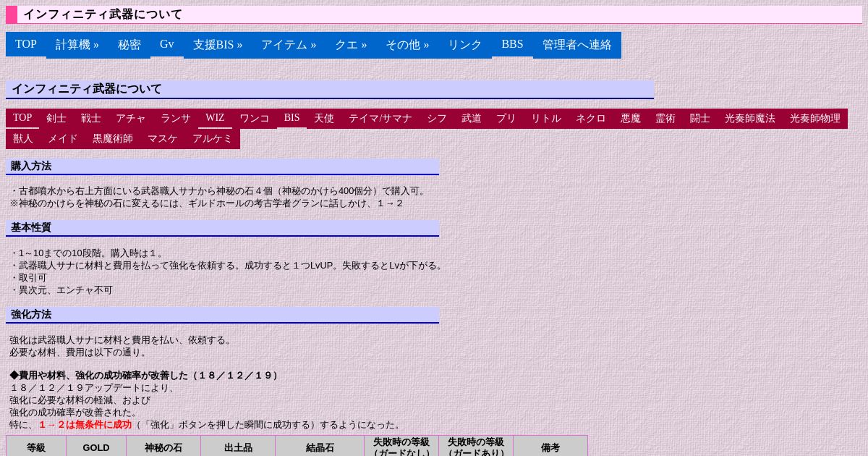
Task: Select the 天使 class tab
Action: pyautogui.click(x=324, y=119)
